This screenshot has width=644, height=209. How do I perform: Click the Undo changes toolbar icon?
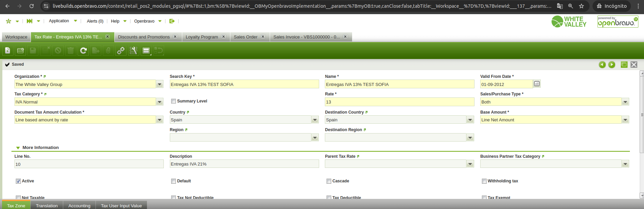click(58, 51)
